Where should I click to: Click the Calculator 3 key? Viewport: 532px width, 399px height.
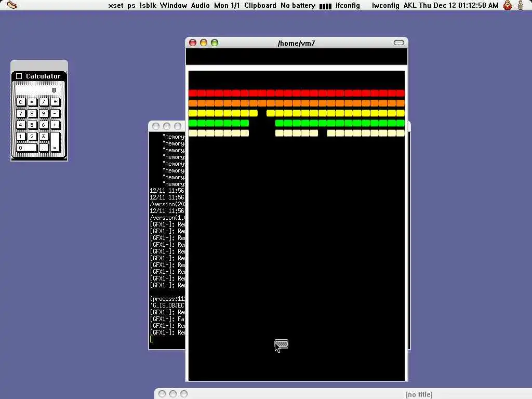coord(44,137)
